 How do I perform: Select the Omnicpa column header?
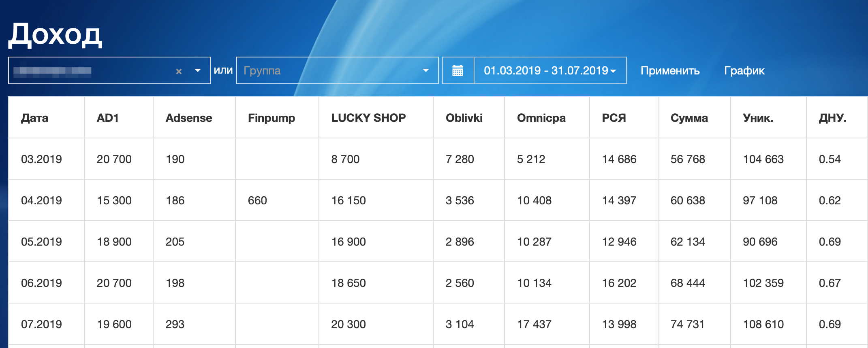click(x=541, y=118)
